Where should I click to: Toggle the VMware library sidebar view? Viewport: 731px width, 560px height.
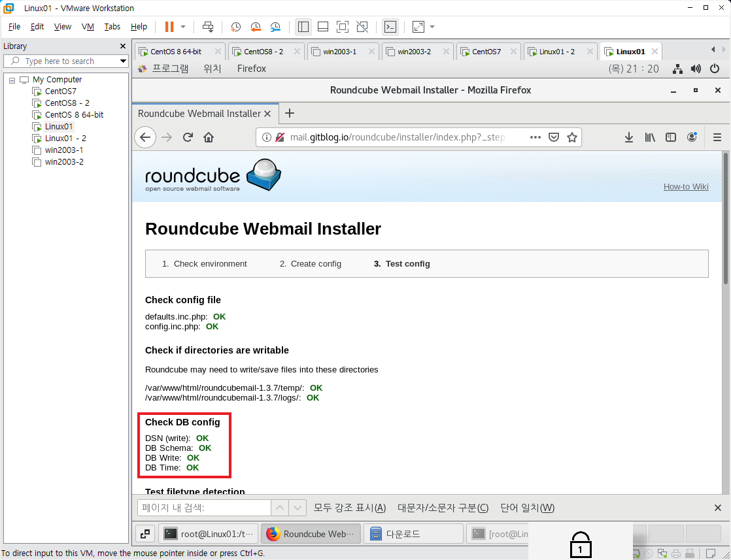click(x=303, y=27)
